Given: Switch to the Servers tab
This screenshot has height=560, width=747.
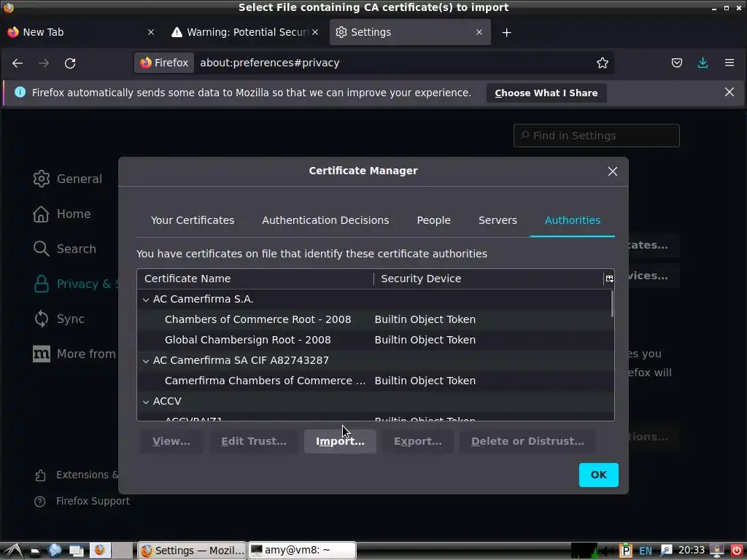Looking at the screenshot, I should point(498,220).
